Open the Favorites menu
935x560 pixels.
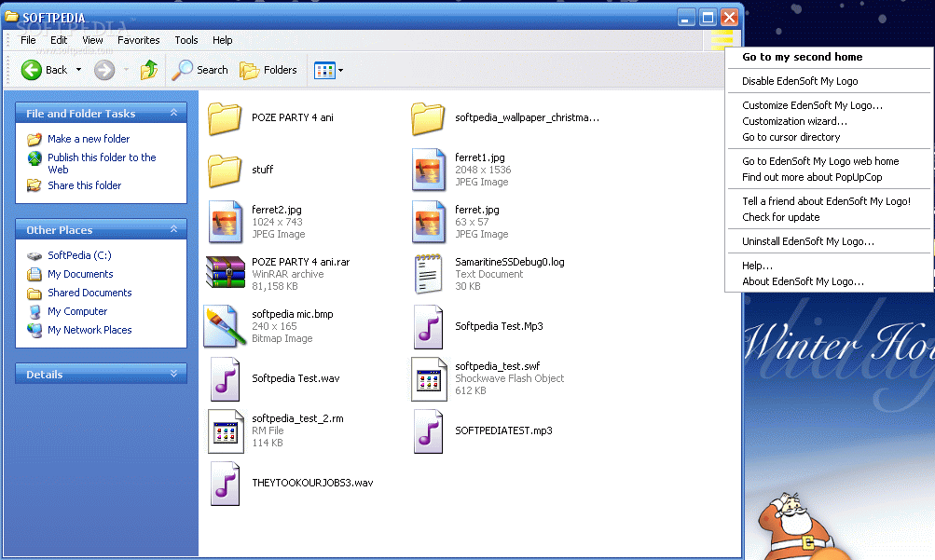[138, 40]
